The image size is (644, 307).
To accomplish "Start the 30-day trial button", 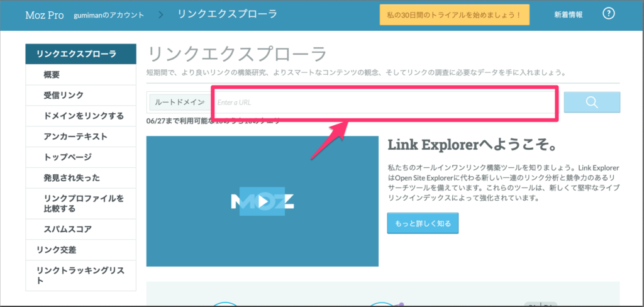I will pyautogui.click(x=454, y=14).
